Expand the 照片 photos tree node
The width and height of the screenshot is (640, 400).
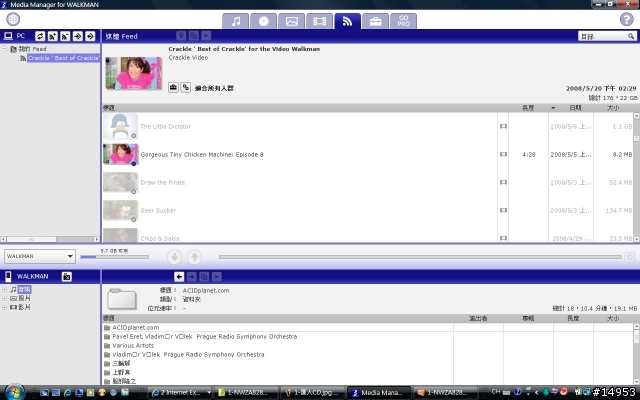(4, 298)
